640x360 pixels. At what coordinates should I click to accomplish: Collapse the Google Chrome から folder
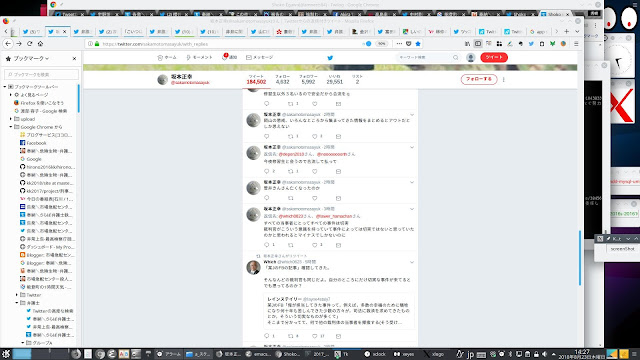pos(11,127)
